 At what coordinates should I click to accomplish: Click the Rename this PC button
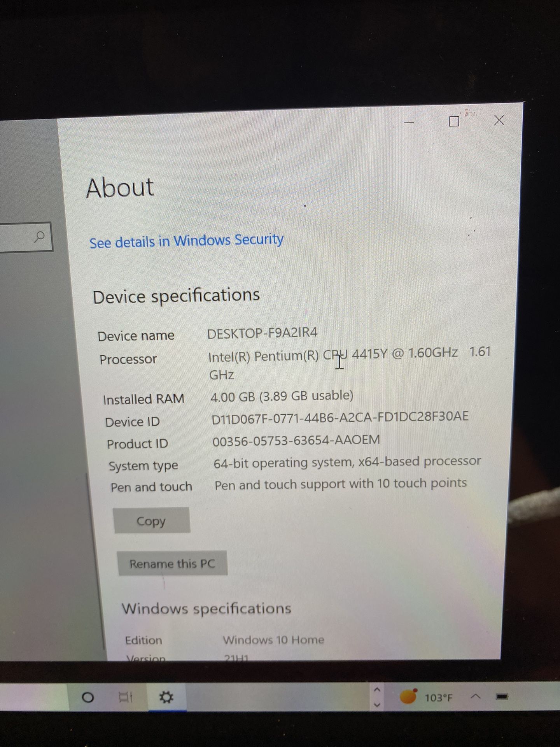coord(172,563)
